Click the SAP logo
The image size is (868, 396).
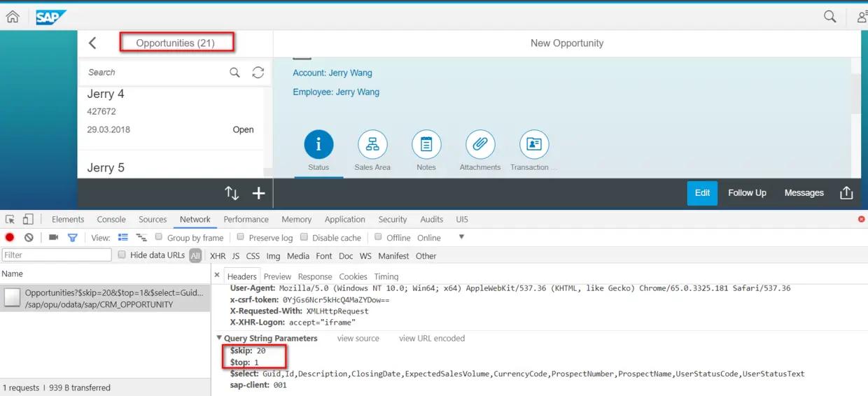click(52, 17)
